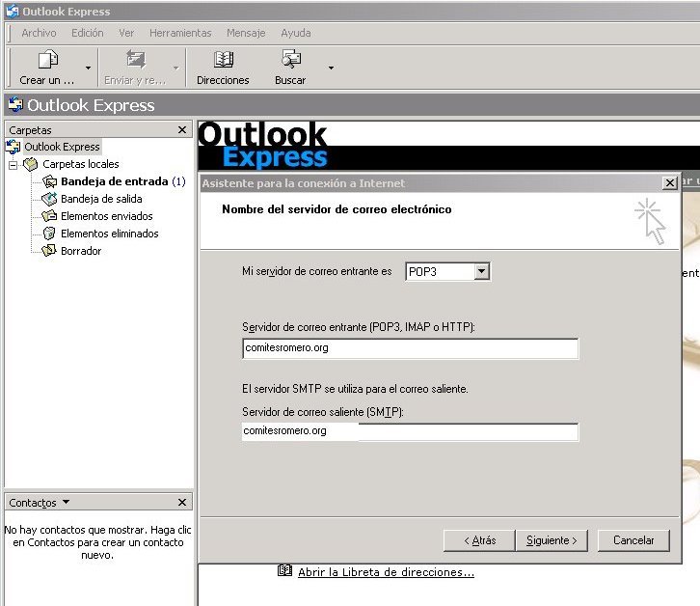Open the Herramientas menu

[179, 33]
